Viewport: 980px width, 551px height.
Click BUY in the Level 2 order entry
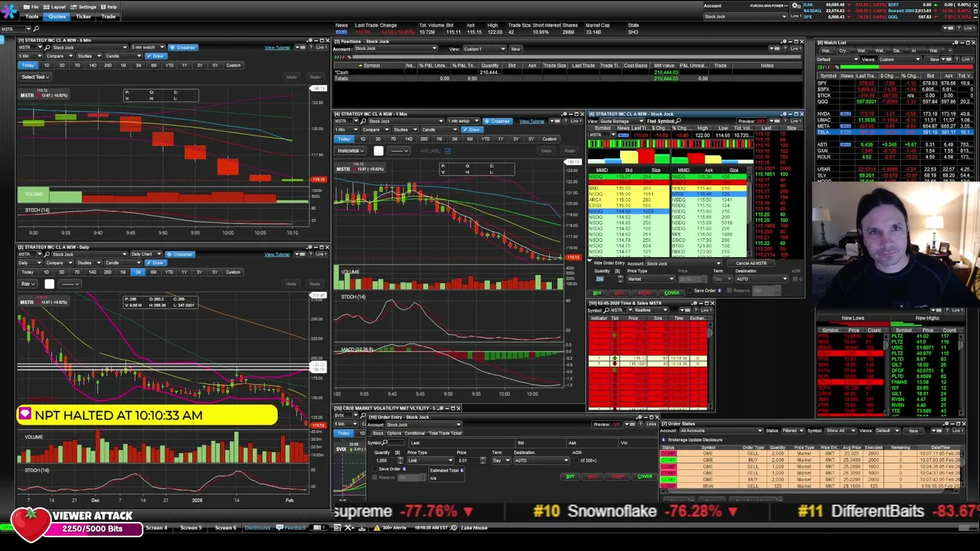597,293
